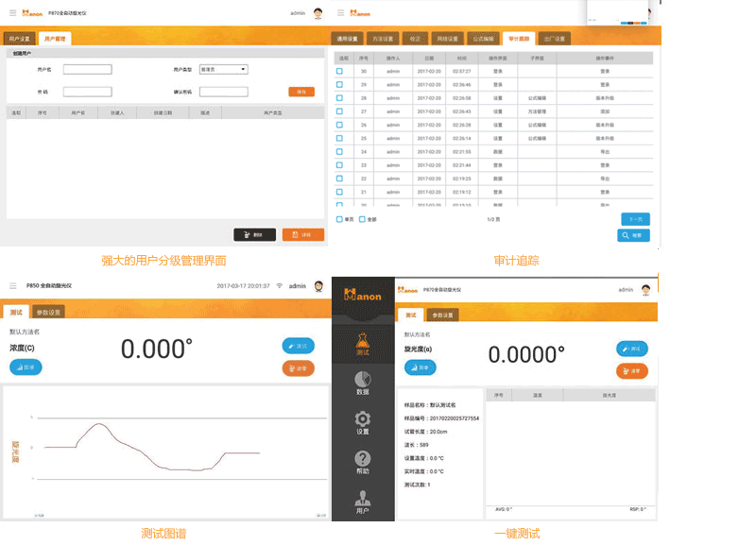
Task: Open the 设置 gear icon in sidebar
Action: click(x=363, y=422)
